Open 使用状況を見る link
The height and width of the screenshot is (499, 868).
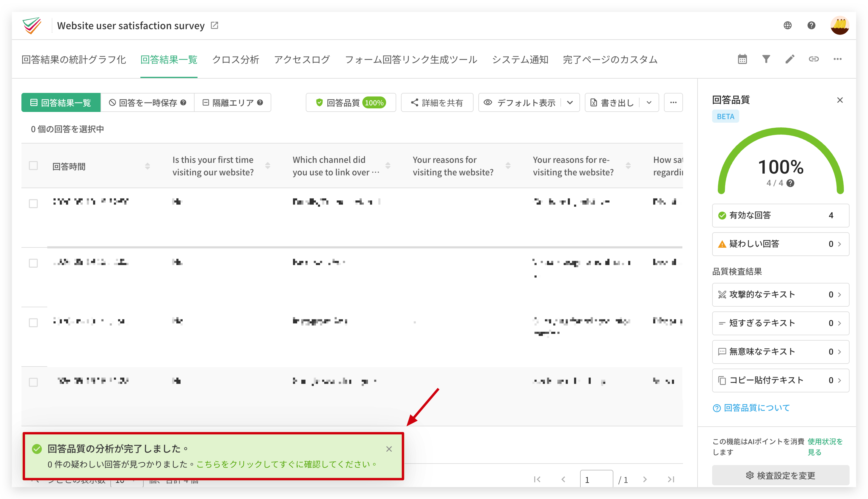825,447
